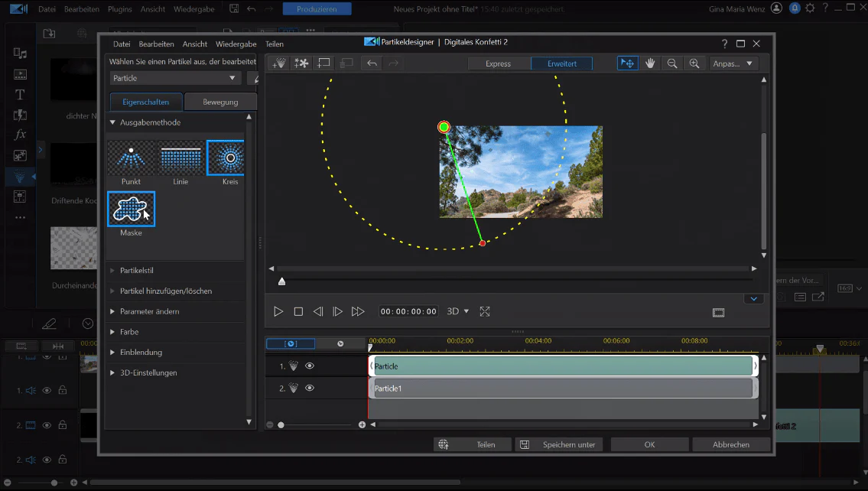
Task: Open safe zone display settings icon
Action: coord(719,313)
